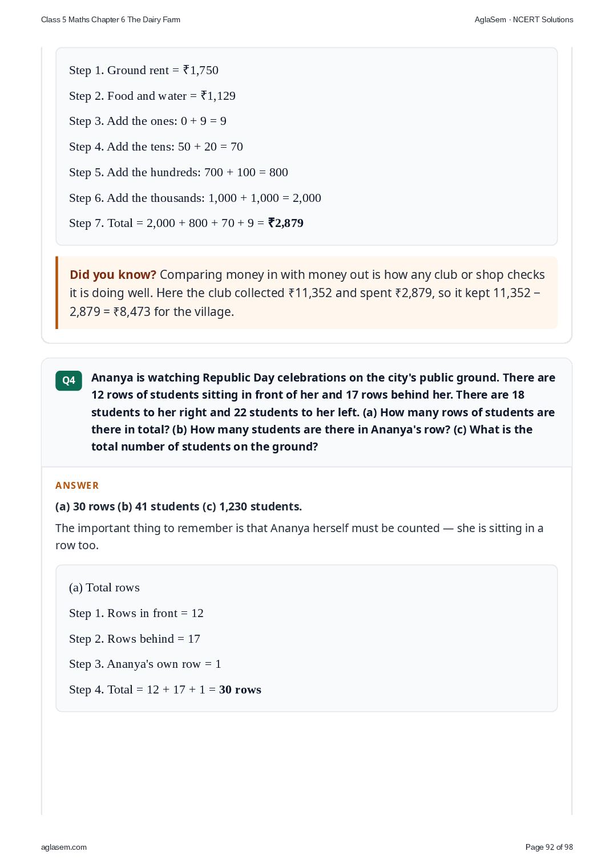This screenshot has width=614, height=868.
Task: Select the Step 6 'Add the thousands' line
Action: pos(195,198)
